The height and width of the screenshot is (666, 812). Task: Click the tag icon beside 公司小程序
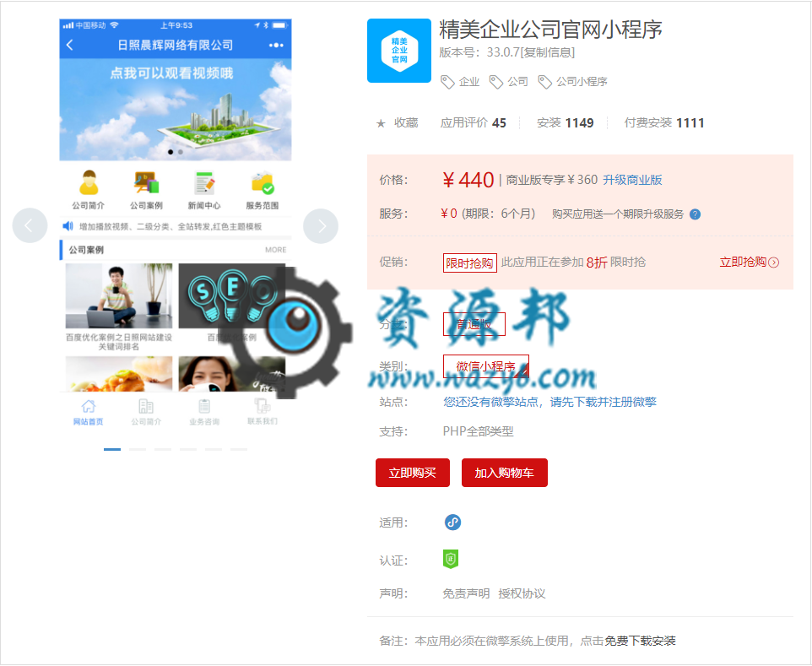coord(544,82)
